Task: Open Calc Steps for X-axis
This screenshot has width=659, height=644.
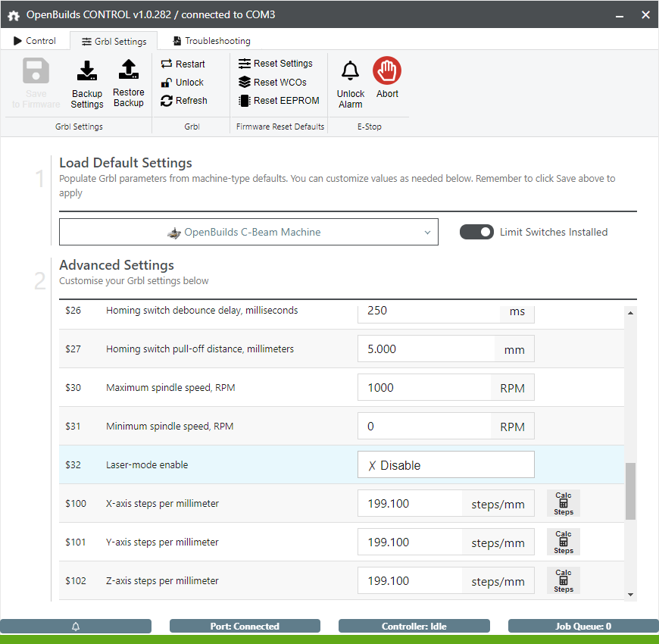Action: [563, 503]
